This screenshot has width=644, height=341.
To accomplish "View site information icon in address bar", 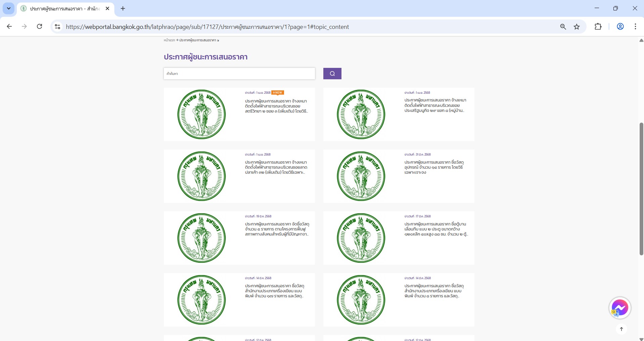I will click(x=58, y=27).
